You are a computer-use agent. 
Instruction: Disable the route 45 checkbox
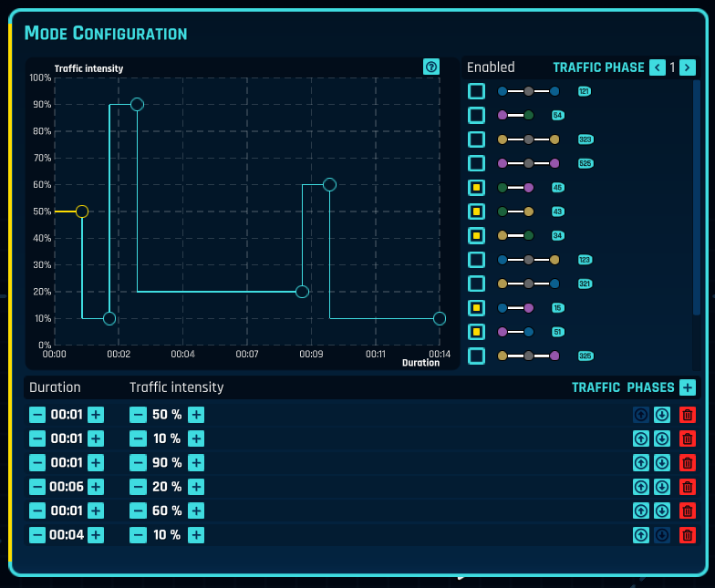point(476,188)
